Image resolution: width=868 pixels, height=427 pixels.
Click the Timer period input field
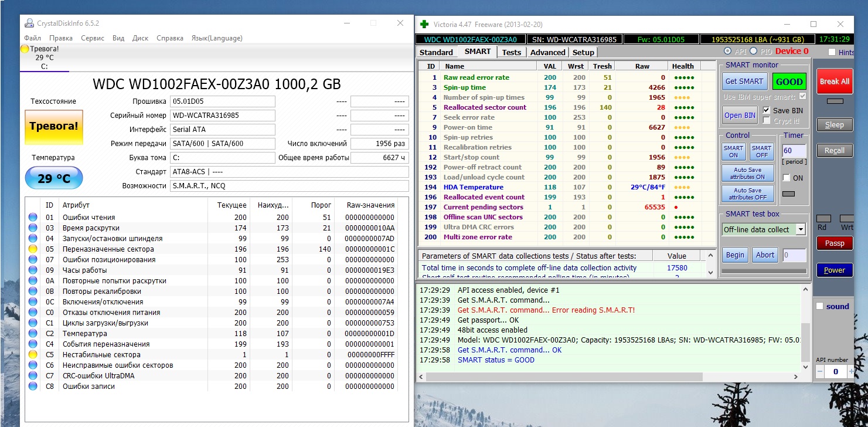(794, 151)
